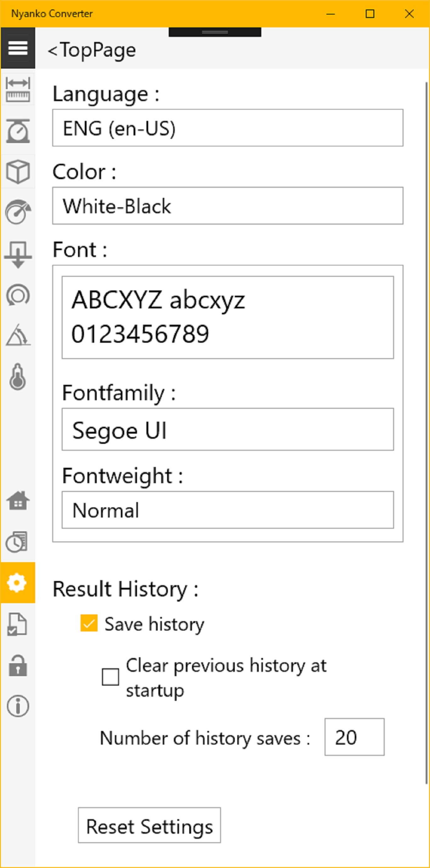
Task: Click the Reset Settings button
Action: click(x=150, y=825)
